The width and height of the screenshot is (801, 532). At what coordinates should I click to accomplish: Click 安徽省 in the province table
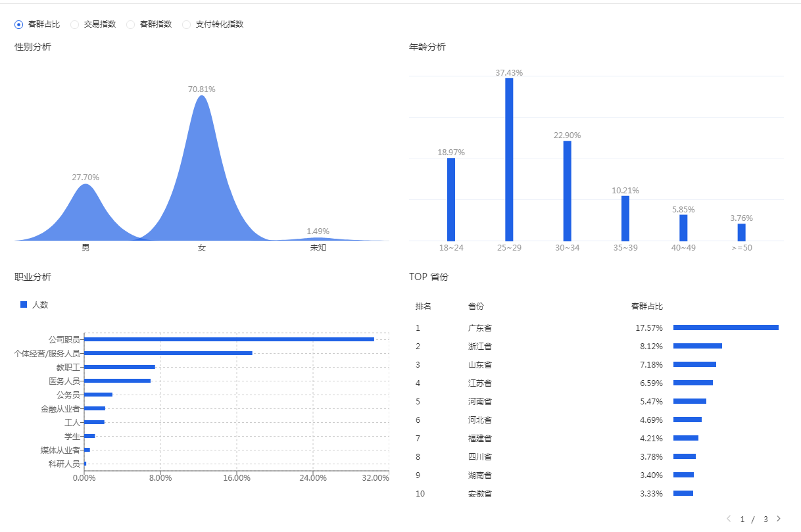coord(480,493)
